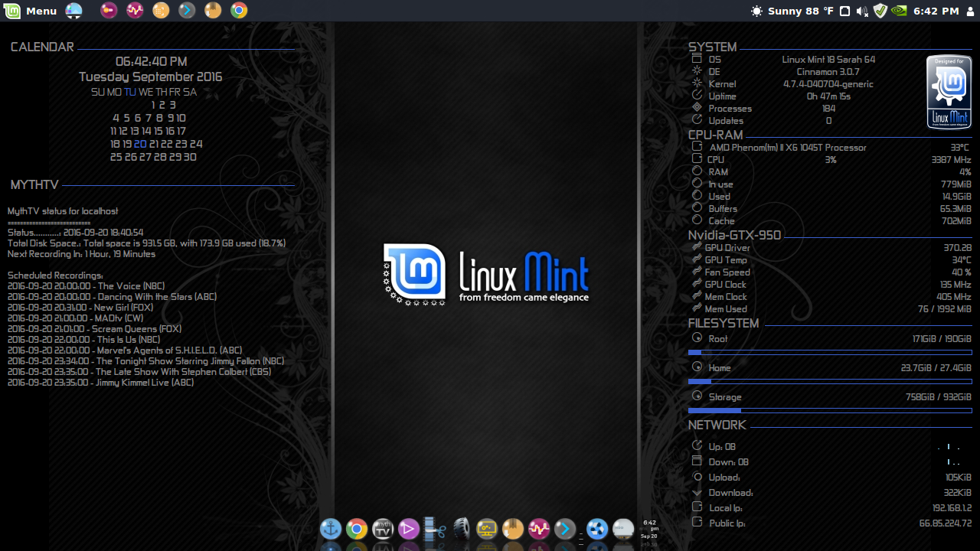Screen dimensions: 980x551
Task: Click the Storage filesystem usage bar
Action: pyautogui.click(x=830, y=410)
